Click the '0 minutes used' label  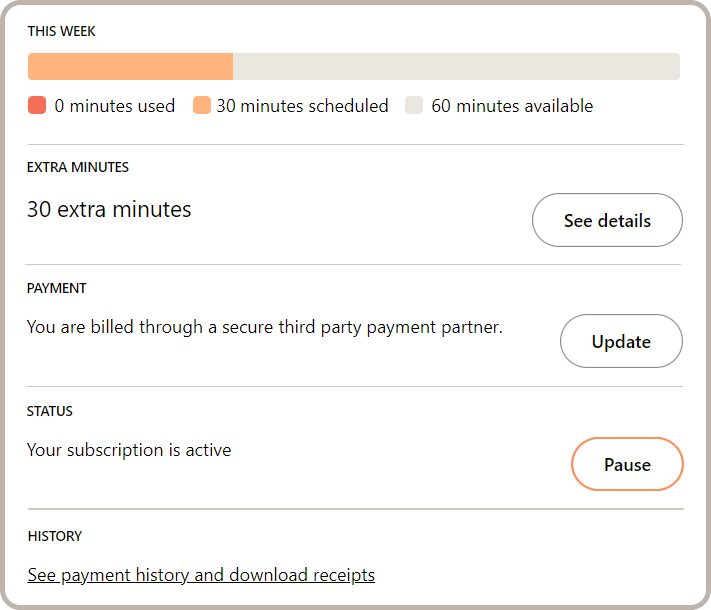coord(115,106)
